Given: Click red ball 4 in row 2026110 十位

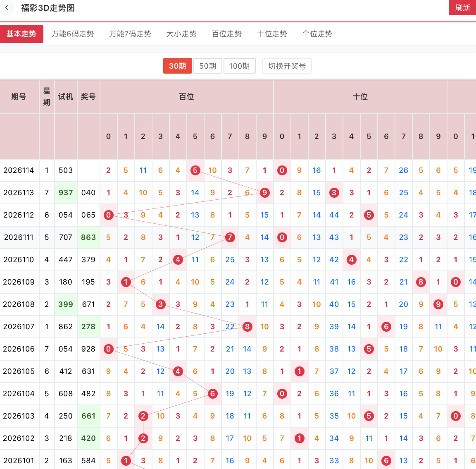Looking at the screenshot, I should 352,260.
